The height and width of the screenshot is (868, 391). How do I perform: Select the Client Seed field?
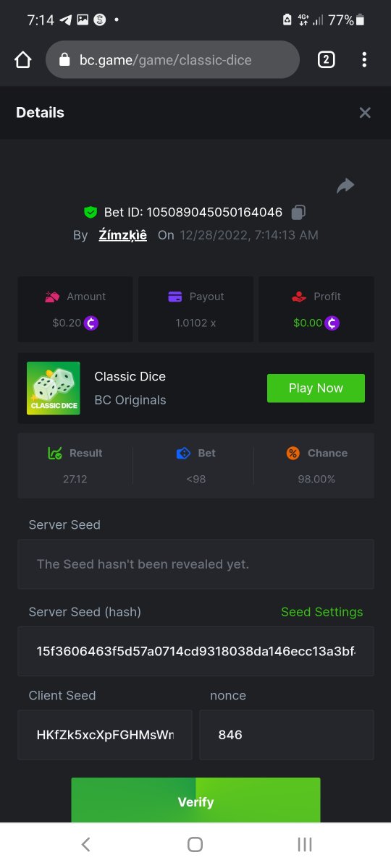[105, 735]
